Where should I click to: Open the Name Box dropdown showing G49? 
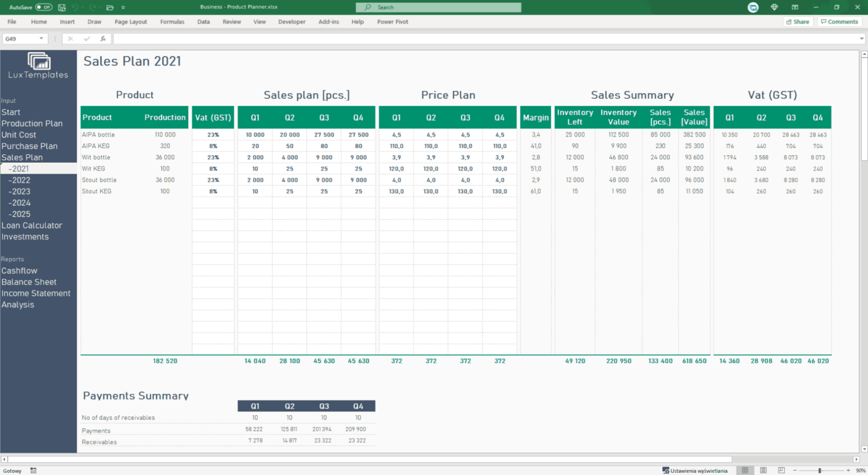42,39
